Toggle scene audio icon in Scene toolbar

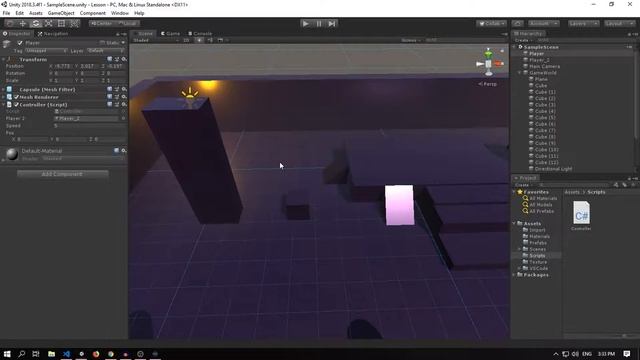(210, 40)
